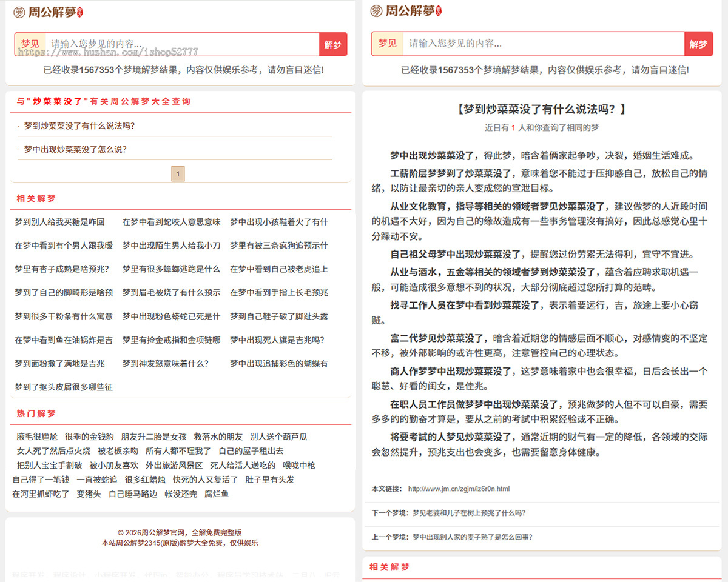Screen dimensions: 728x582
Task: Open link 梦到眉毛被烧了有什么预示
Action: 172,293
